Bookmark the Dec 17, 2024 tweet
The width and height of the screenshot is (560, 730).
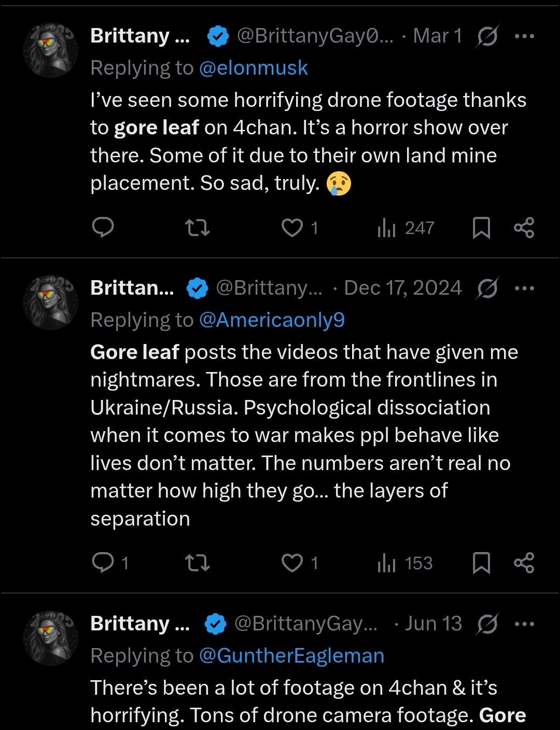481,563
